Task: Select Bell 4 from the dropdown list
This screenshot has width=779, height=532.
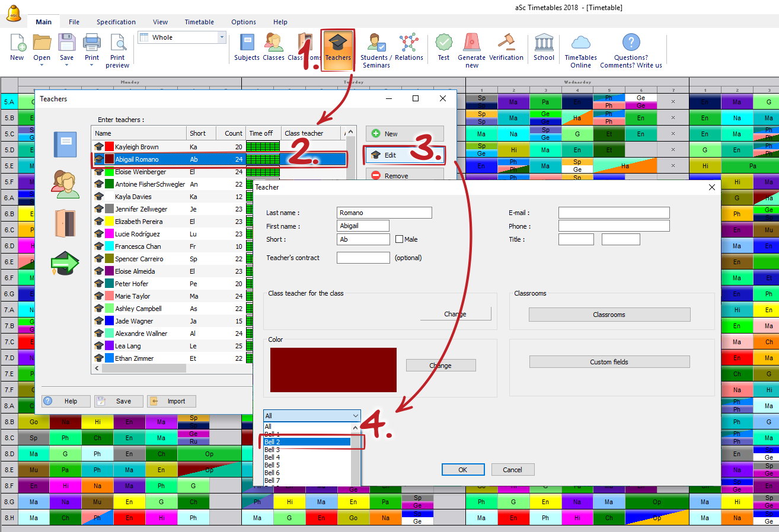Action: click(x=307, y=457)
